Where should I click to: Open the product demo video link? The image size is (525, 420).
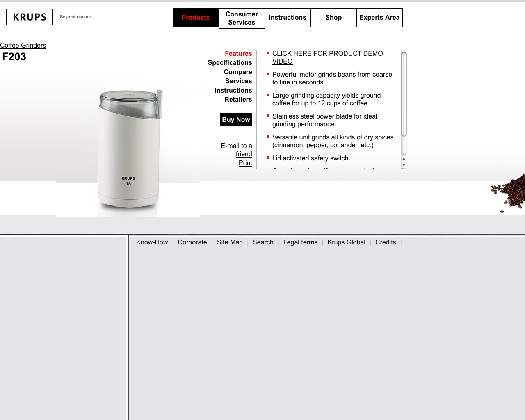click(327, 57)
